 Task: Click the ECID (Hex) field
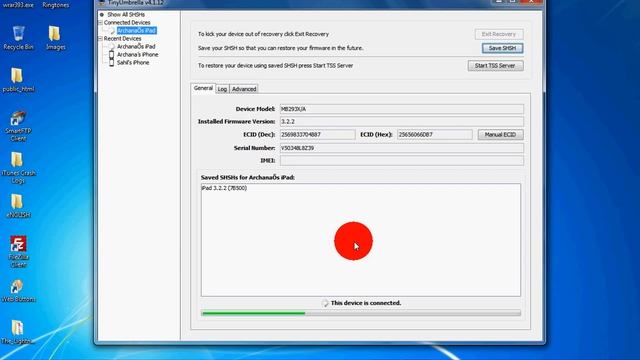coord(435,135)
